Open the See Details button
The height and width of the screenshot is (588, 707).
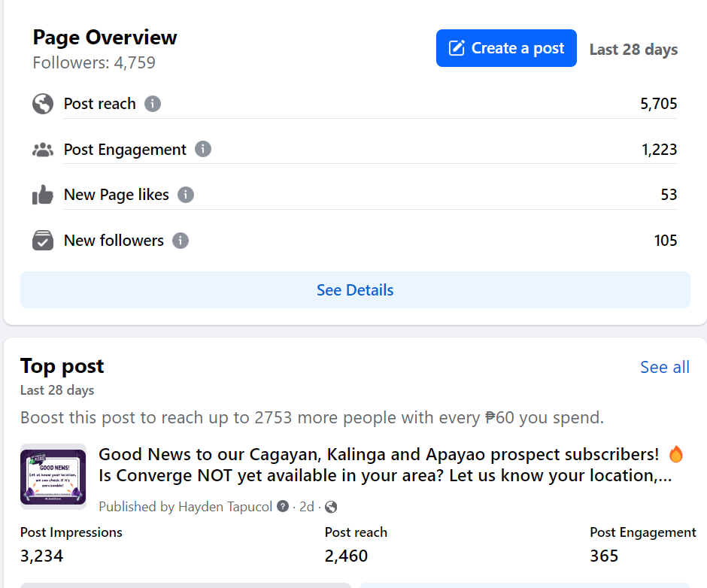click(x=355, y=290)
